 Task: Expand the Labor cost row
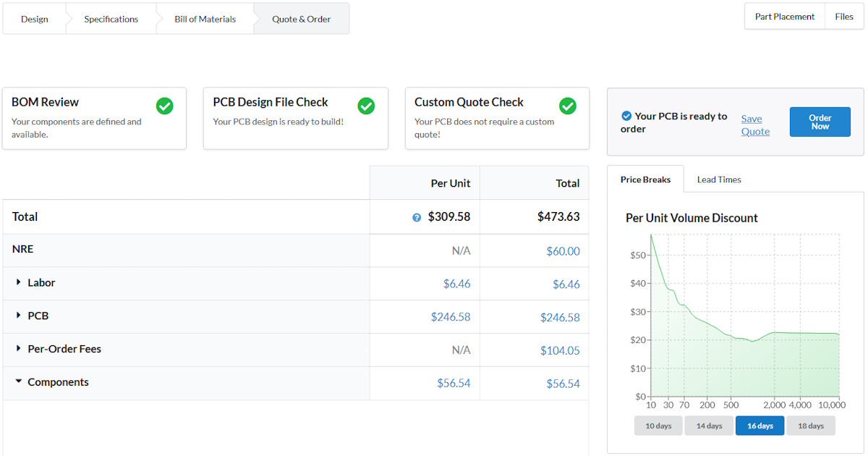19,282
